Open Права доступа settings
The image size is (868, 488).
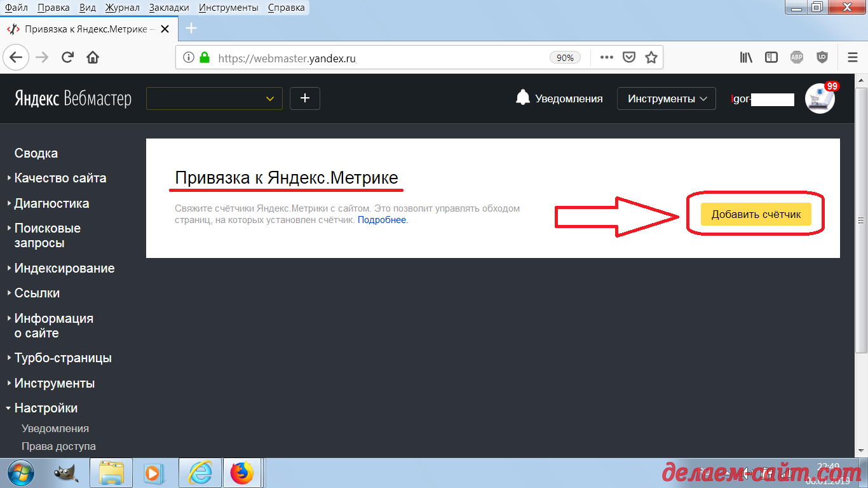click(x=58, y=446)
